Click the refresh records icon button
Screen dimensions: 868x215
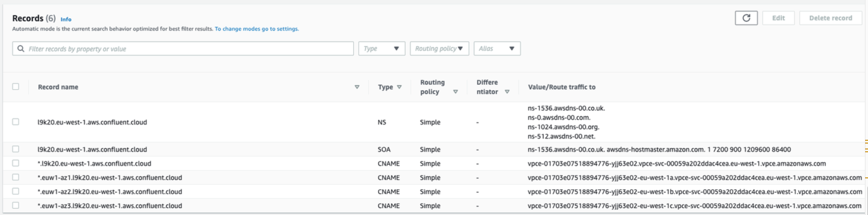[746, 18]
